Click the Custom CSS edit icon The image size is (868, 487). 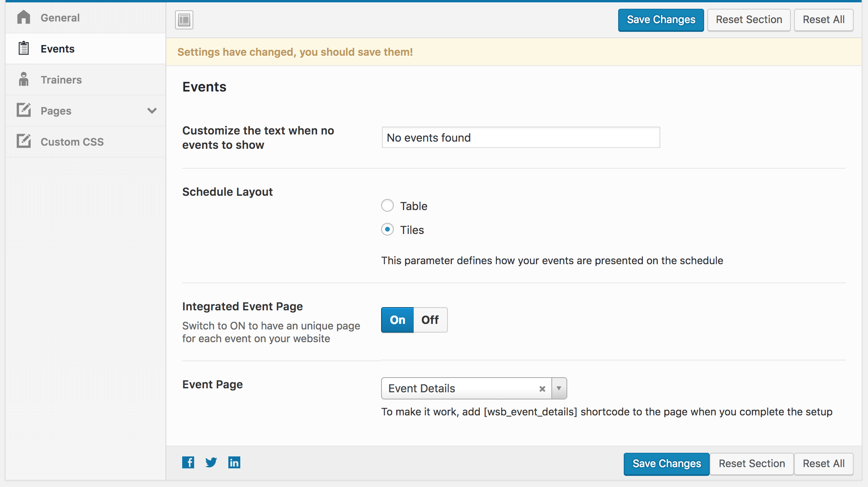pos(24,141)
